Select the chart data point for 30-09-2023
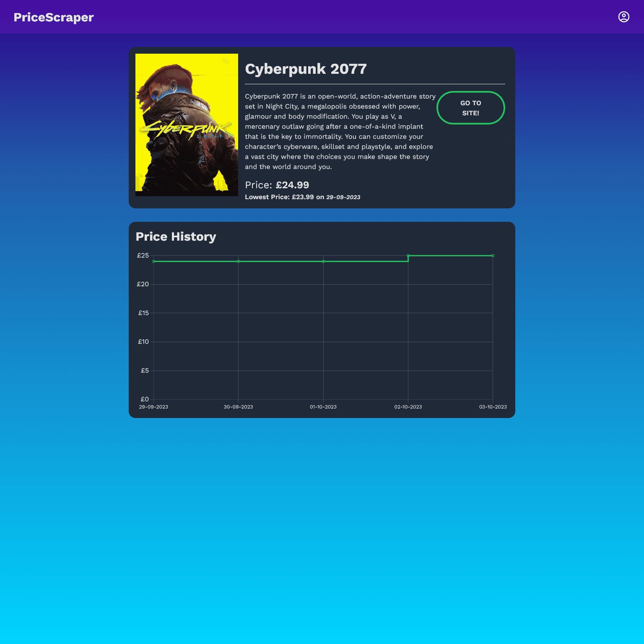The image size is (644, 644). click(x=238, y=261)
